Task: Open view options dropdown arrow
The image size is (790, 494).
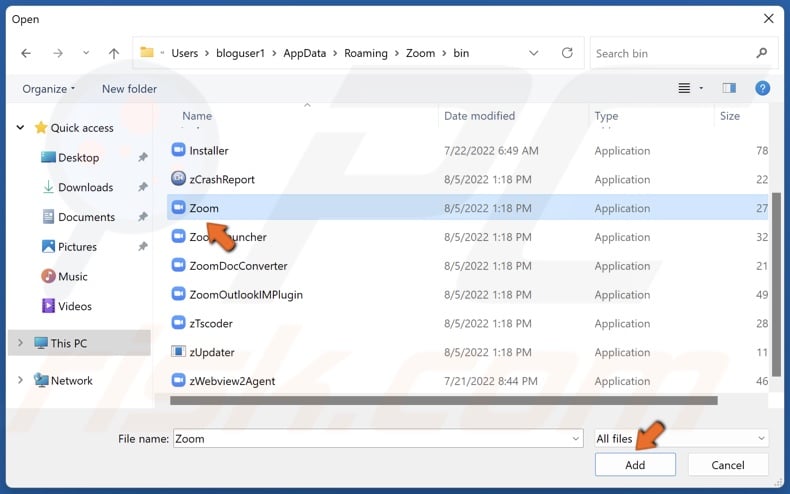Action: [701, 88]
